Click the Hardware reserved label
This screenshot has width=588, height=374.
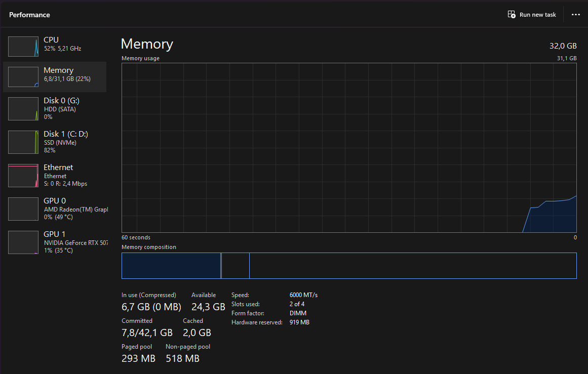tap(257, 322)
